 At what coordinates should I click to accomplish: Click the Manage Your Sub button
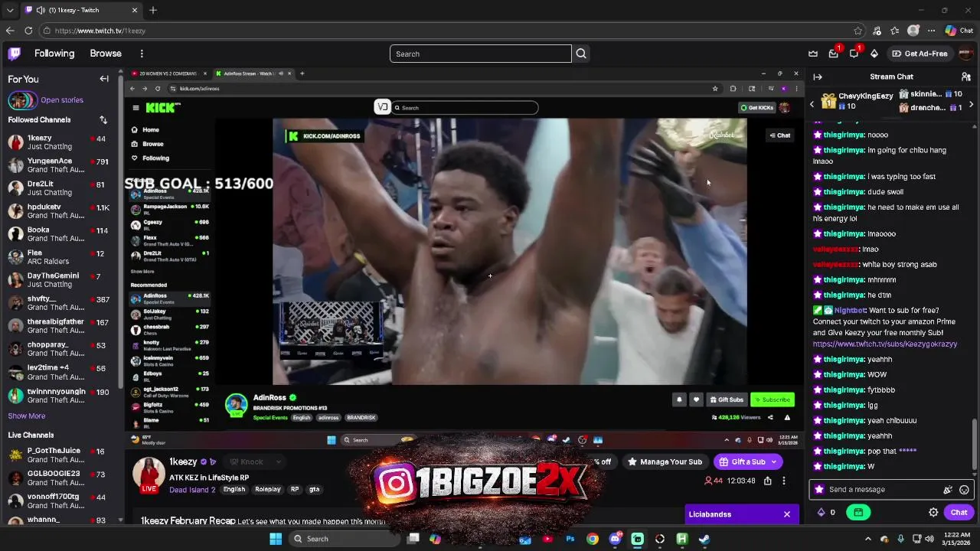tap(665, 461)
